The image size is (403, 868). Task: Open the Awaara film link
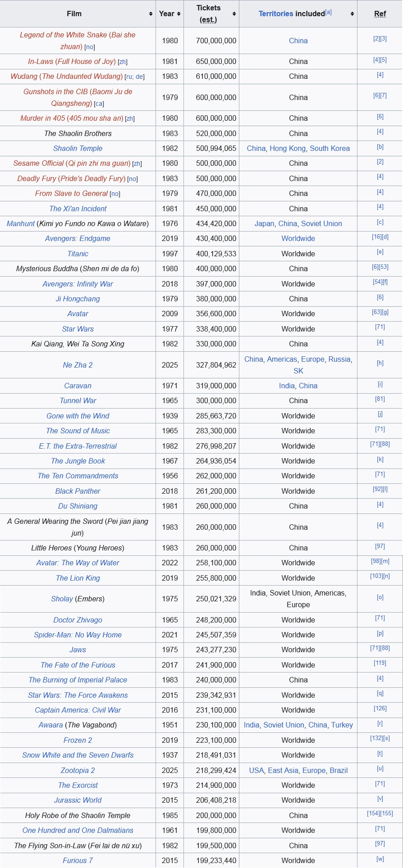(x=50, y=725)
